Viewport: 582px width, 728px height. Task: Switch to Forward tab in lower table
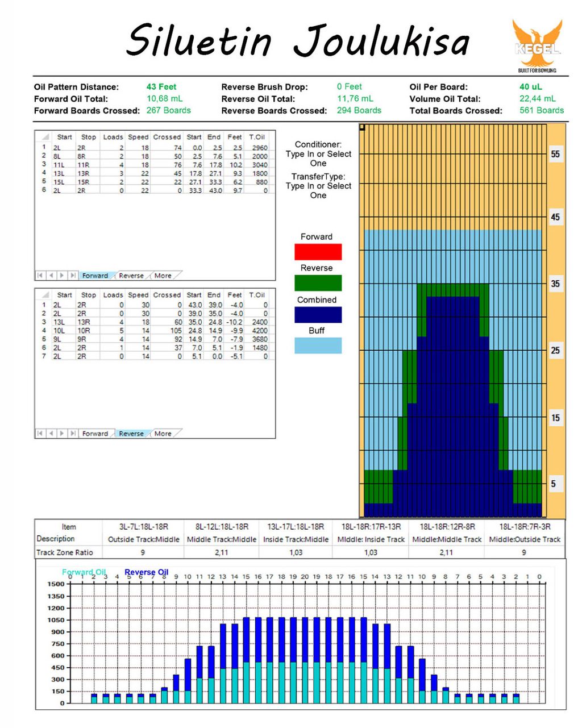(95, 434)
